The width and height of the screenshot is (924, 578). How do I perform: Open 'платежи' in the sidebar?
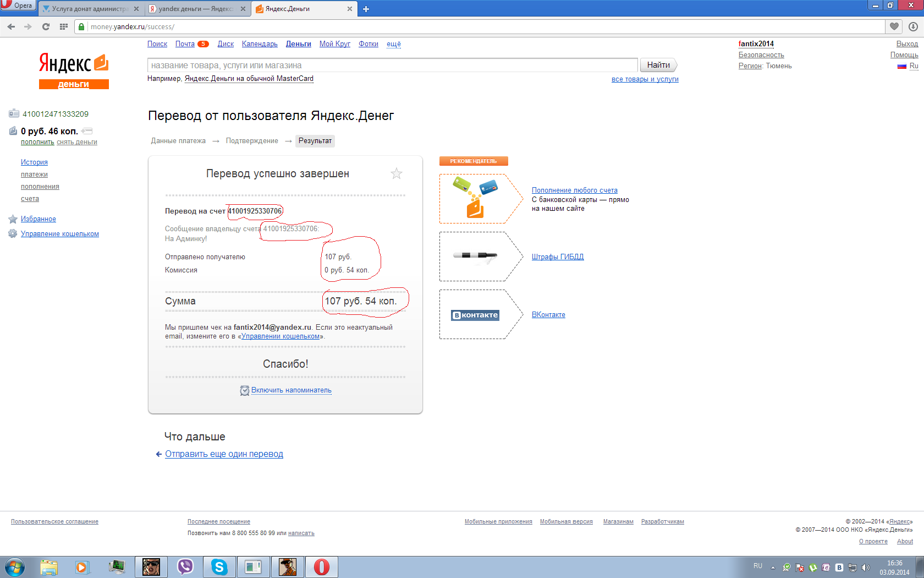[x=34, y=175]
